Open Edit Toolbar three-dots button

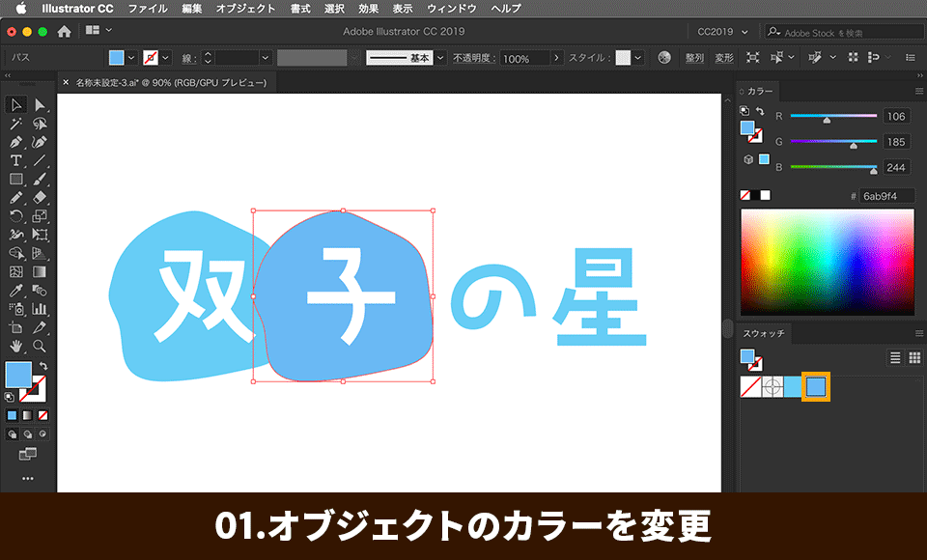tap(28, 478)
